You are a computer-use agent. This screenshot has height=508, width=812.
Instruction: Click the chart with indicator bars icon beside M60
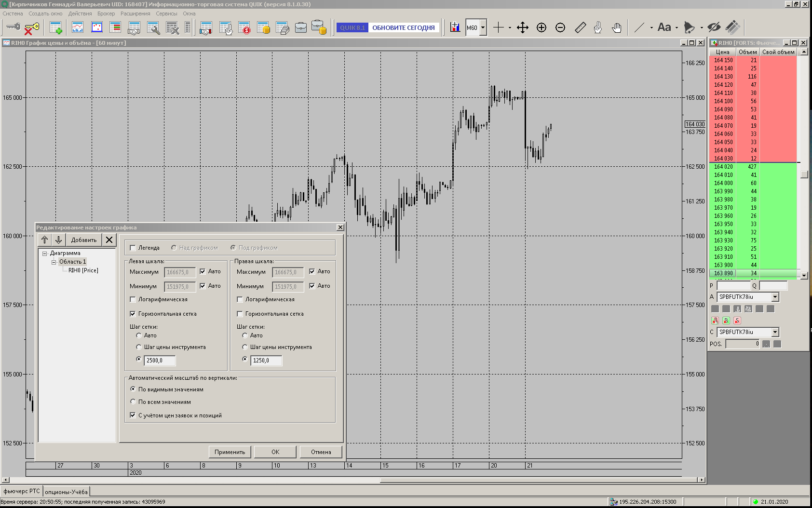pos(455,27)
